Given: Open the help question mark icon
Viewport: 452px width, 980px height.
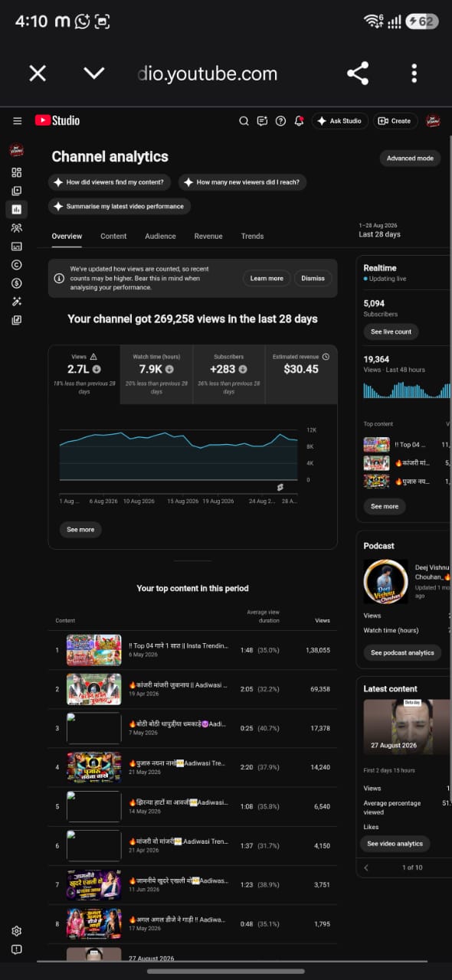Looking at the screenshot, I should 280,121.
